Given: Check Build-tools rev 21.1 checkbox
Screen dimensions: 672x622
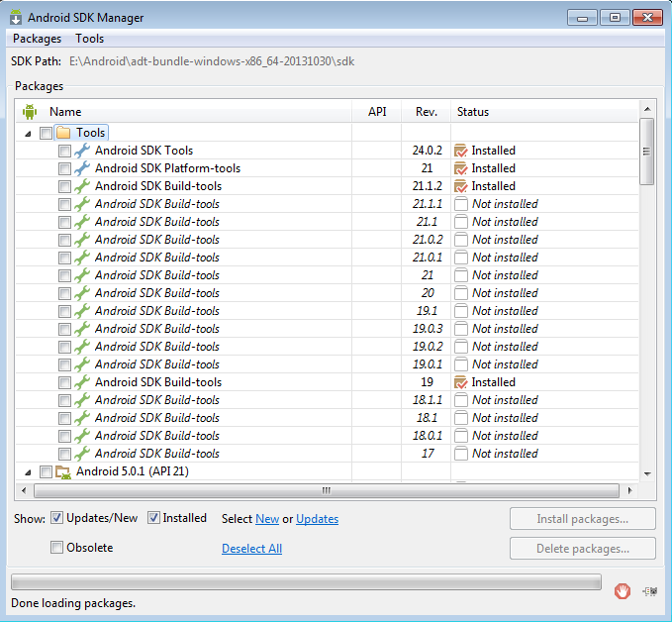Looking at the screenshot, I should [x=64, y=222].
